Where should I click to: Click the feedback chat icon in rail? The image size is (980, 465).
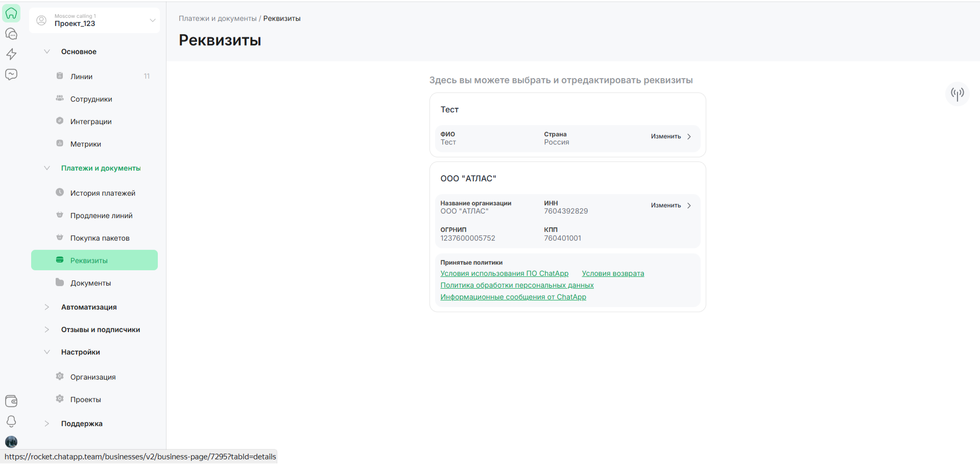pos(11,75)
